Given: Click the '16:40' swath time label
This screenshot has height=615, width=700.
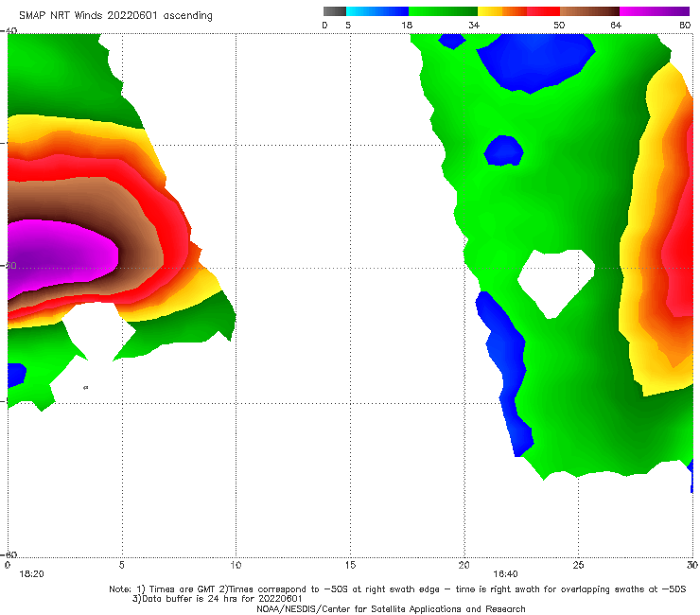Looking at the screenshot, I should (x=505, y=574).
